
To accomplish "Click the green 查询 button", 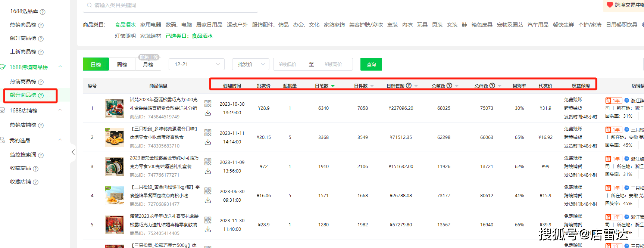I will tap(371, 64).
